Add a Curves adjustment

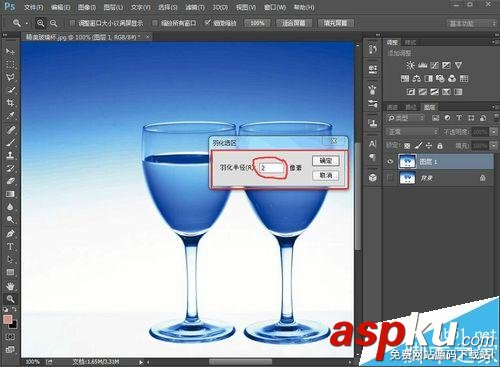pos(434,65)
